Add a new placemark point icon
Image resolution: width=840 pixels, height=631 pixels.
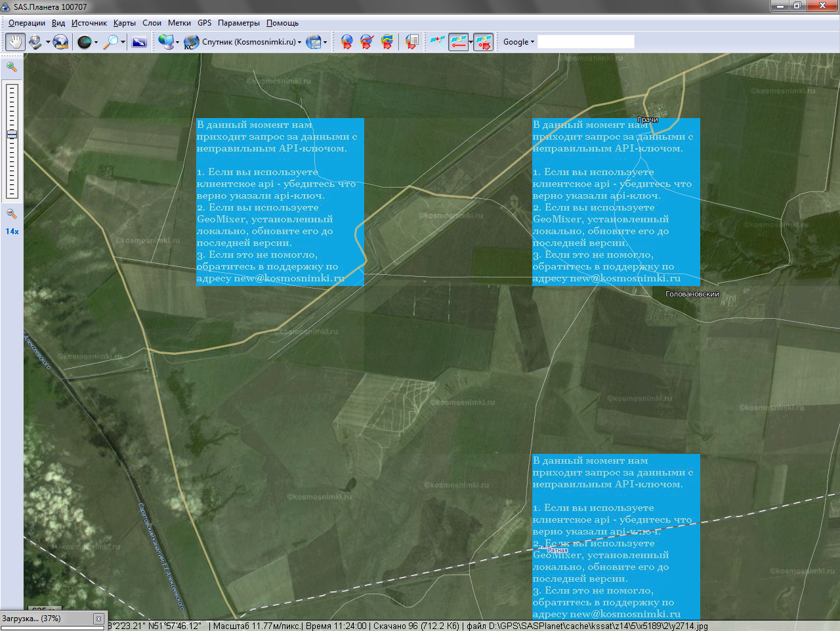coord(346,42)
